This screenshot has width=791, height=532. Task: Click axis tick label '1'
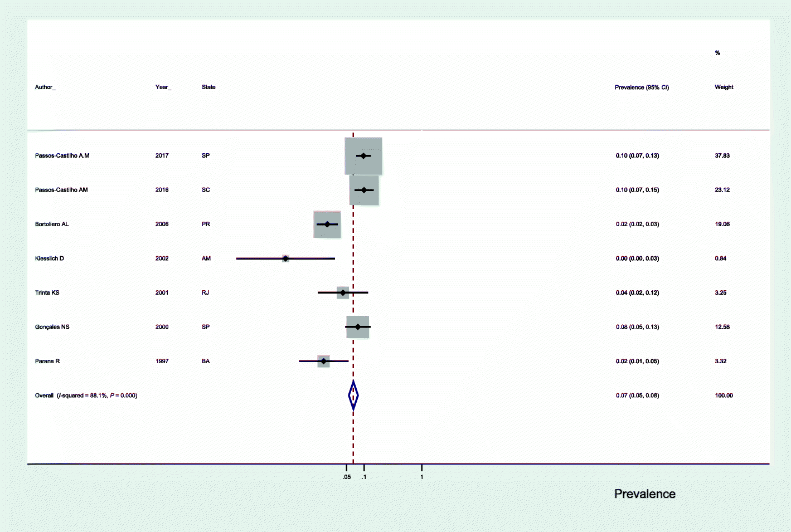coord(421,477)
